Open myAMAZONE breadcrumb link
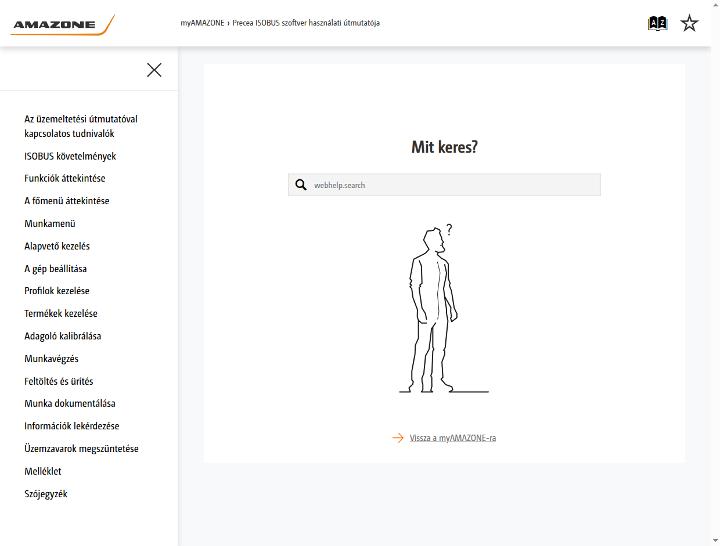720x546 pixels. point(202,23)
